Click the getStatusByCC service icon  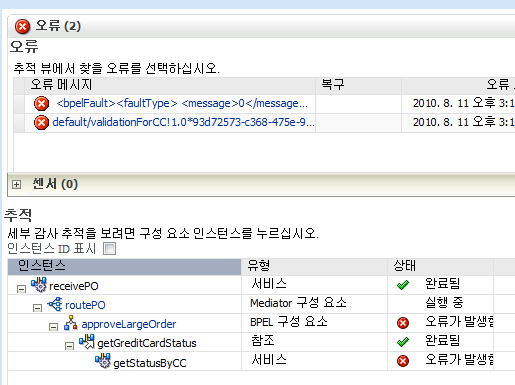click(103, 361)
